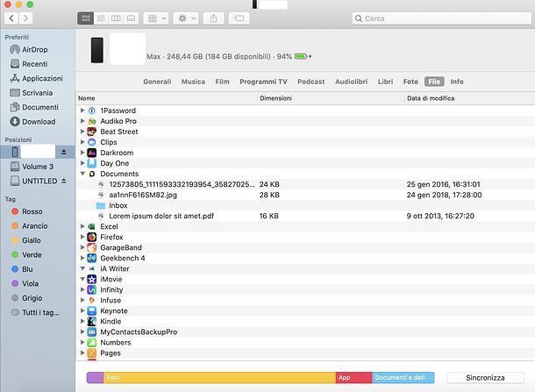The width and height of the screenshot is (535, 392).
Task: Sort by Data di modifica header
Action: [470, 98]
